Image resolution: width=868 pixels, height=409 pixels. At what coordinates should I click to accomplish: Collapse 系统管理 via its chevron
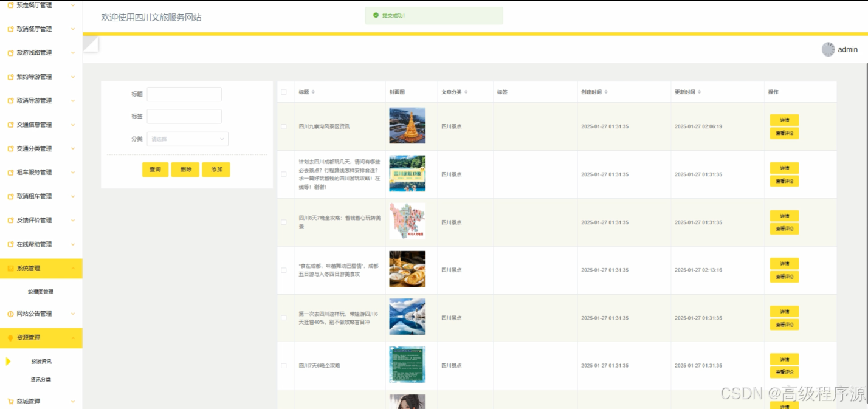(x=73, y=268)
